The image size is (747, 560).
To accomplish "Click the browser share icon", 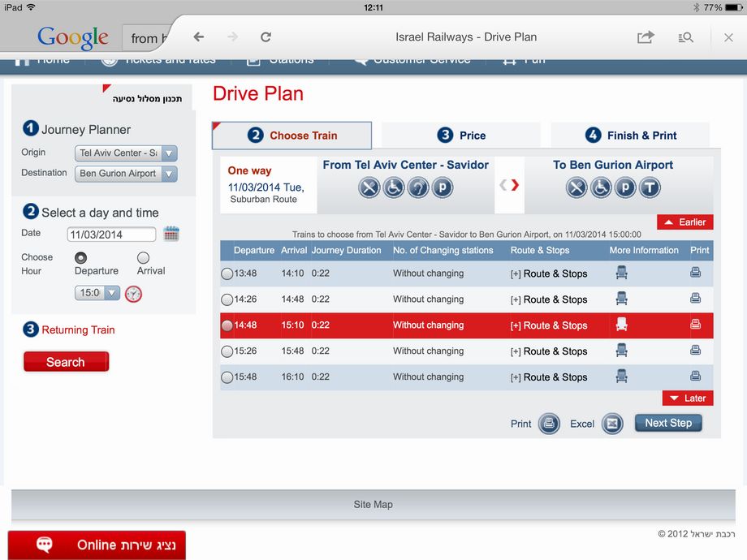I will point(646,37).
